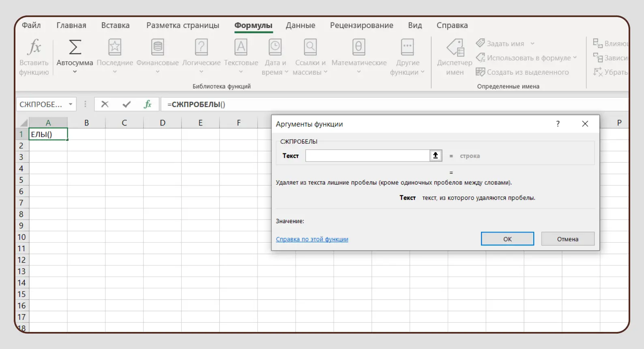This screenshot has height=349, width=644.
Task: Open the Logical functions icon
Action: point(201,47)
